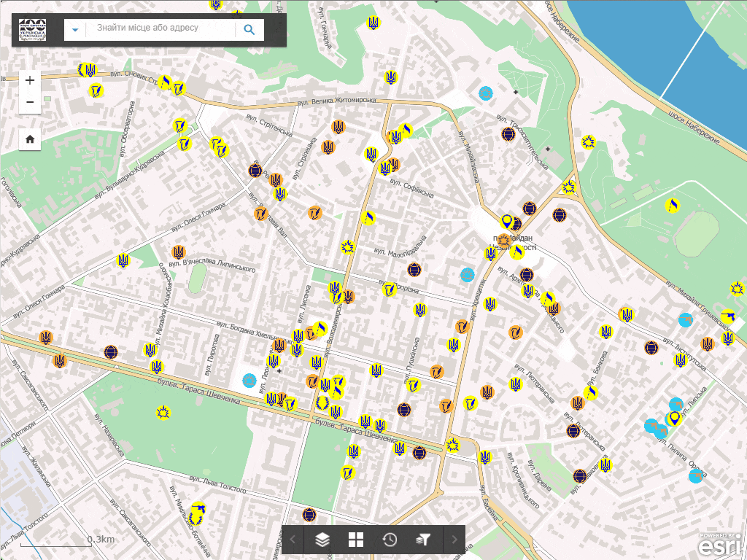This screenshot has height=560, width=747.
Task: Click the trident marker on Олеся Гончара street
Action: pyautogui.click(x=123, y=260)
